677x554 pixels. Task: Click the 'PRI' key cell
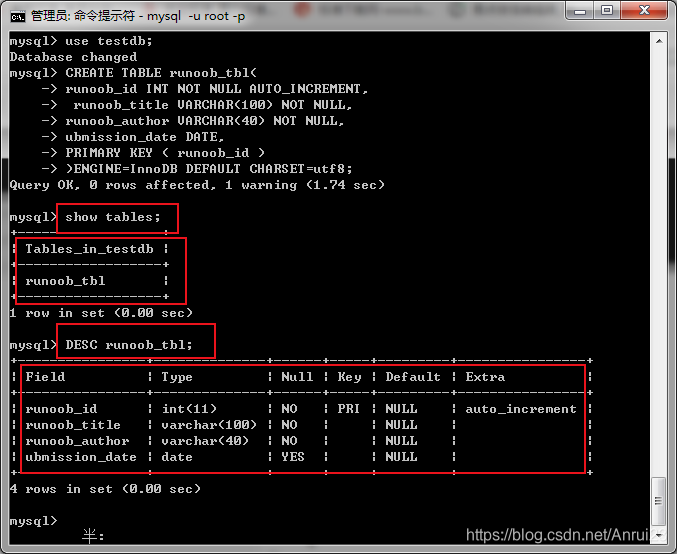pos(348,408)
